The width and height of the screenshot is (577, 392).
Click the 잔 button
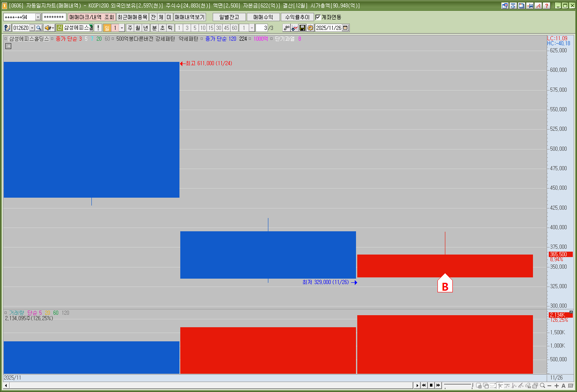pyautogui.click(x=153, y=17)
